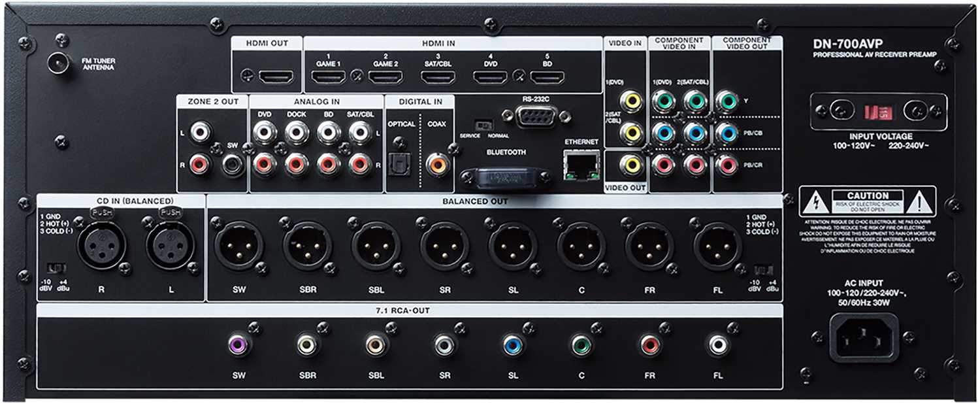
Task: Click the Analog In DOCK red R jack
Action: point(296,164)
